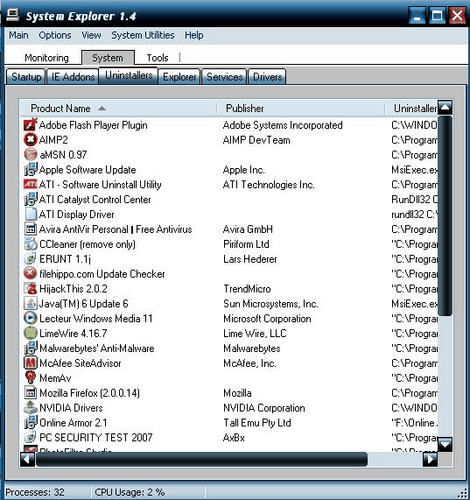
Task: Switch to the System tab
Action: coord(108,58)
